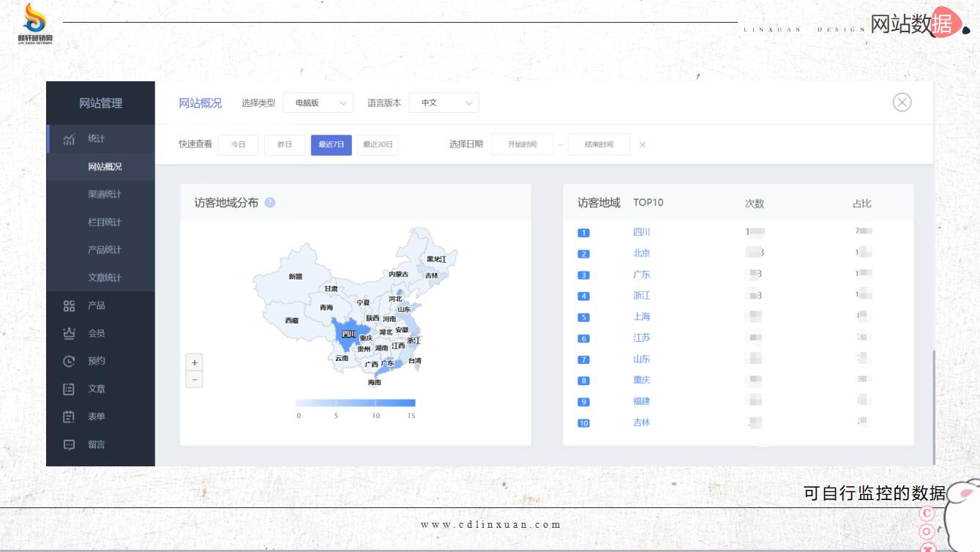Click rank badge 3 in TOP10 list
The height and width of the screenshot is (552, 980).
coord(583,275)
